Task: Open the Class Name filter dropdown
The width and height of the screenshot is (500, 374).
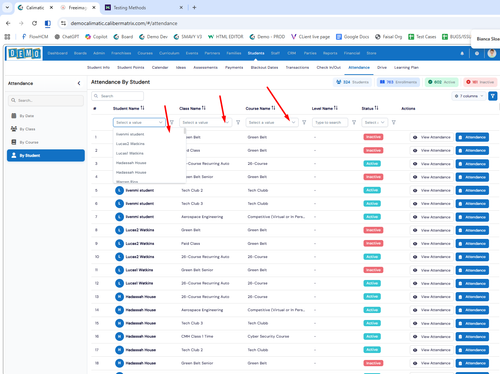Action: pyautogui.click(x=205, y=122)
